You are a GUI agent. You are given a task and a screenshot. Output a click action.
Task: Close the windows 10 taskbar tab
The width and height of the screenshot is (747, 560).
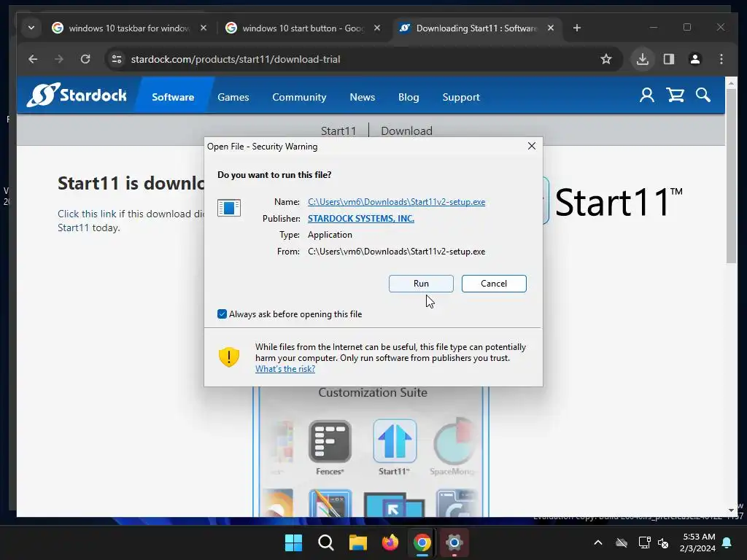point(204,28)
